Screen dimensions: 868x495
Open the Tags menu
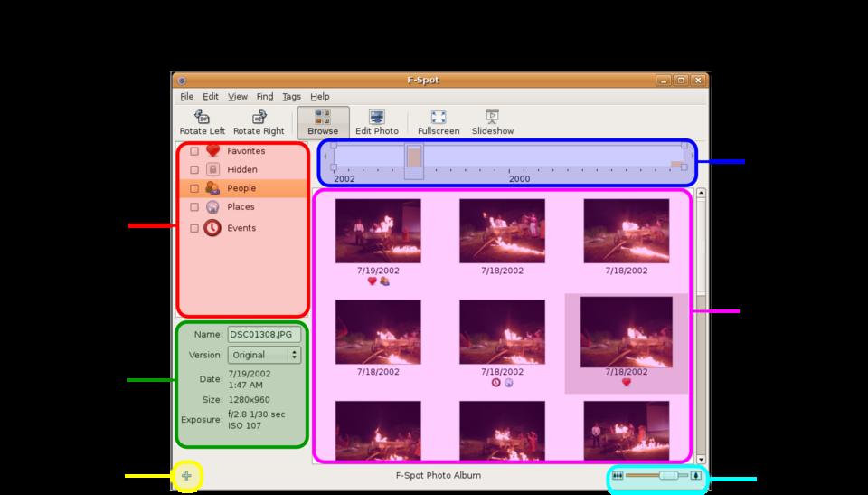point(291,97)
